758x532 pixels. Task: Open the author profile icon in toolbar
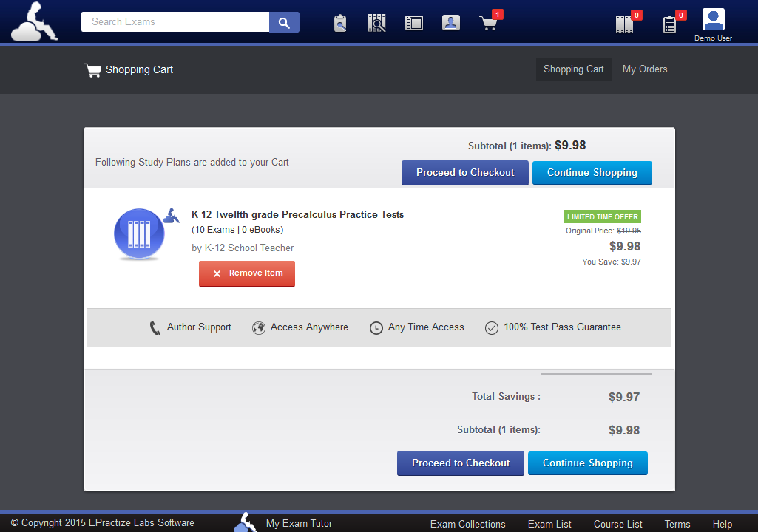(451, 23)
